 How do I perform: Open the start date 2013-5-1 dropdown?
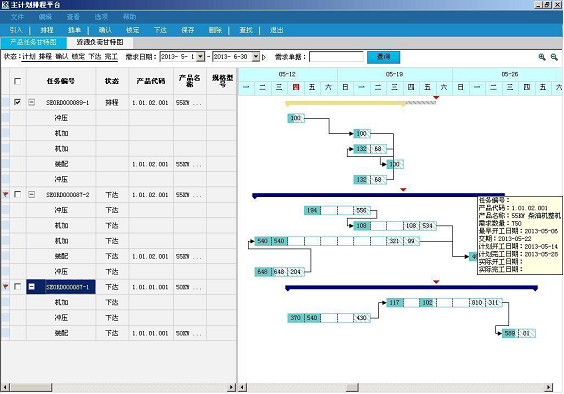pyautogui.click(x=201, y=56)
